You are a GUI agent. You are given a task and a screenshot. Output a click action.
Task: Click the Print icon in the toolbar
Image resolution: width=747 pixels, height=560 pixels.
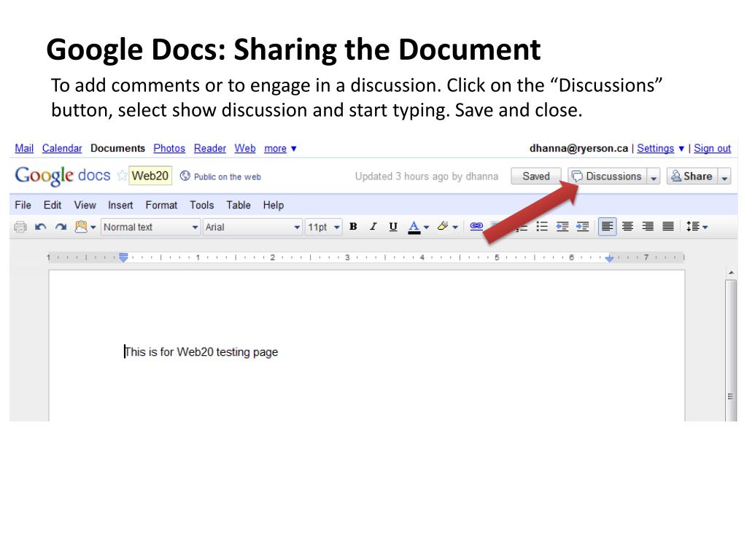point(20,227)
